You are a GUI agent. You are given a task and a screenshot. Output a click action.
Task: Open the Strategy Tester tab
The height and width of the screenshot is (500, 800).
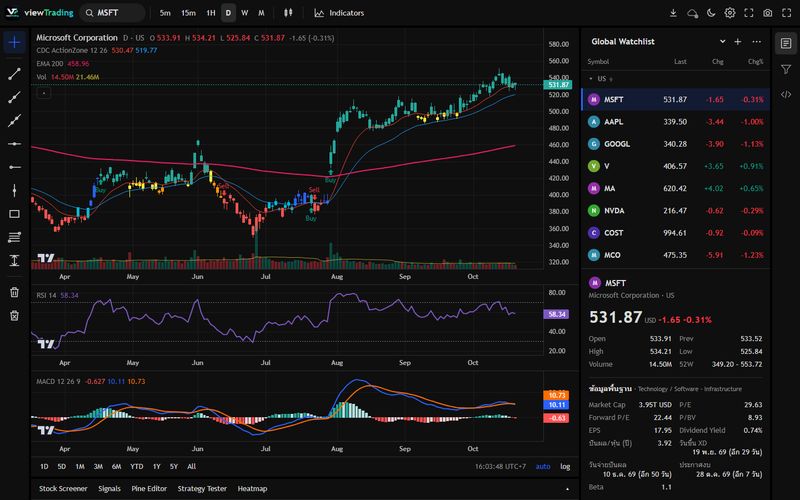coord(202,489)
